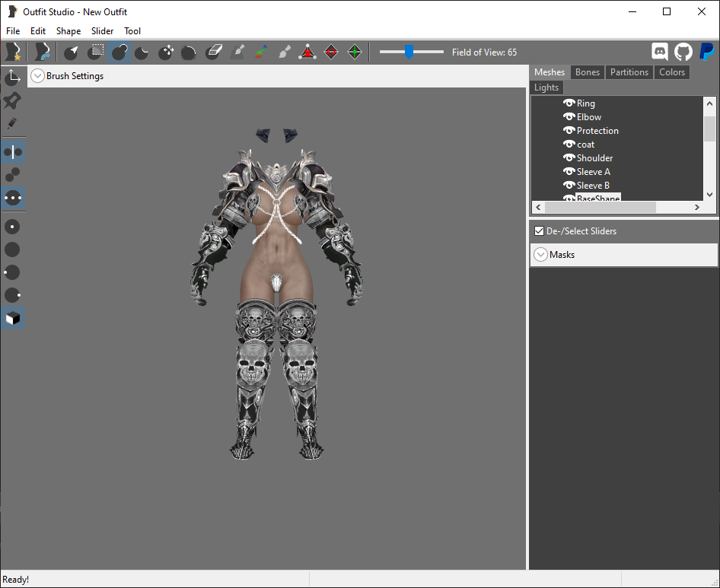Choose the Mask brush tool

tap(95, 52)
